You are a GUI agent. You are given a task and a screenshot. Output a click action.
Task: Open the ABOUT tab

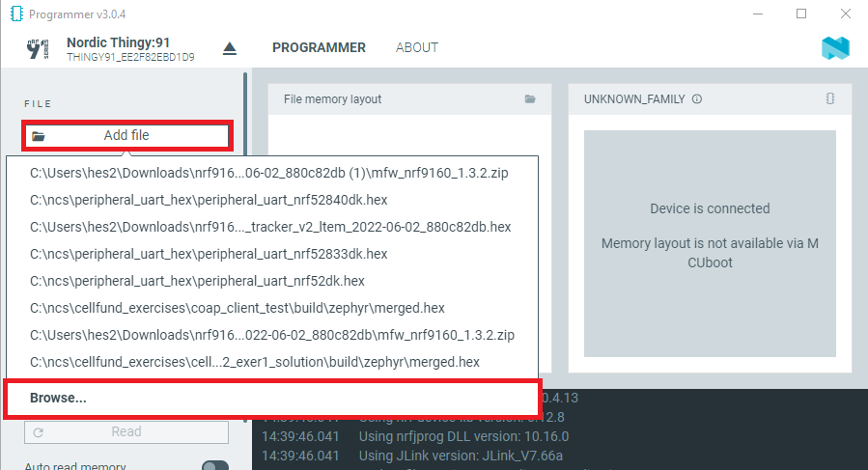(417, 47)
